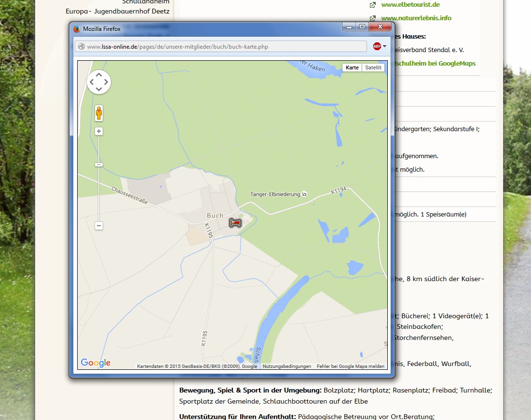Open the Adblock Plus ABP icon

pyautogui.click(x=377, y=46)
